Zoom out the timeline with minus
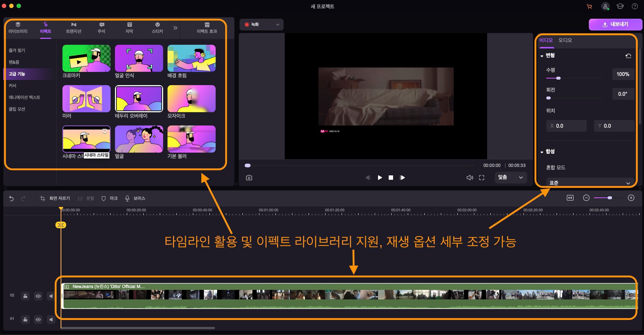 coord(586,198)
